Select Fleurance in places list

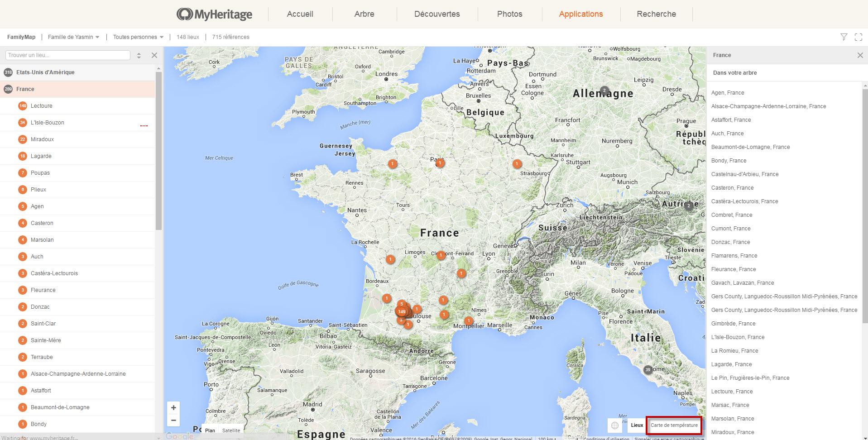77,290
